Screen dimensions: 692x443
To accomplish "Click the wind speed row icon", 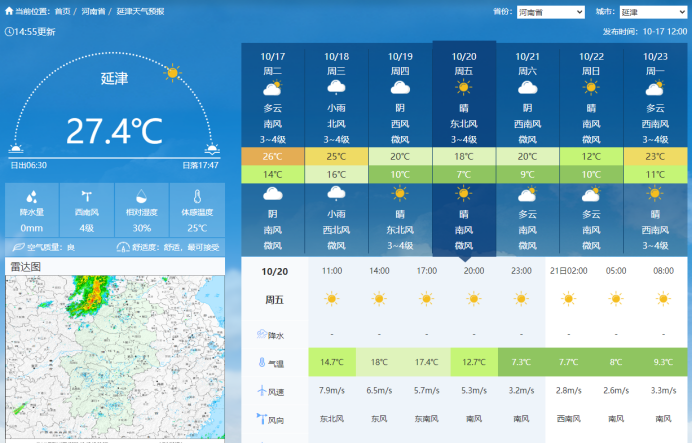I will click(x=262, y=390).
